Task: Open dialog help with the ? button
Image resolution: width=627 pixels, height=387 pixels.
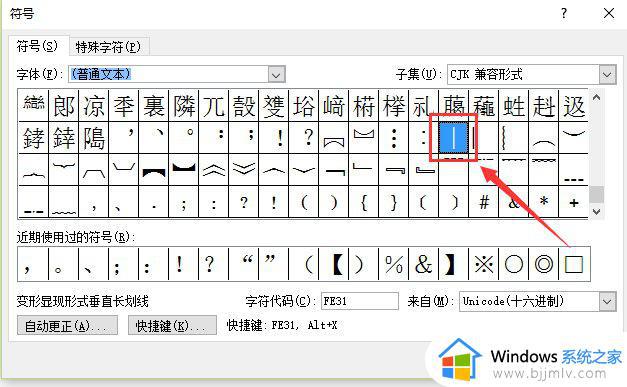Action: [564, 14]
